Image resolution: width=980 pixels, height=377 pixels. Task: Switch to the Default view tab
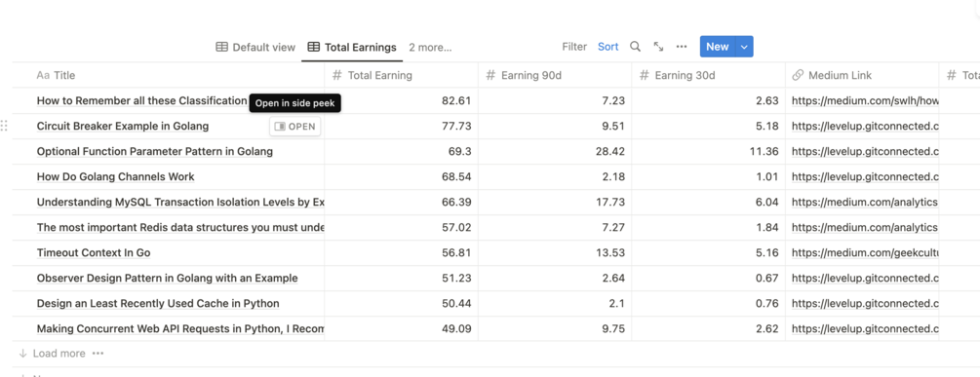pos(255,48)
